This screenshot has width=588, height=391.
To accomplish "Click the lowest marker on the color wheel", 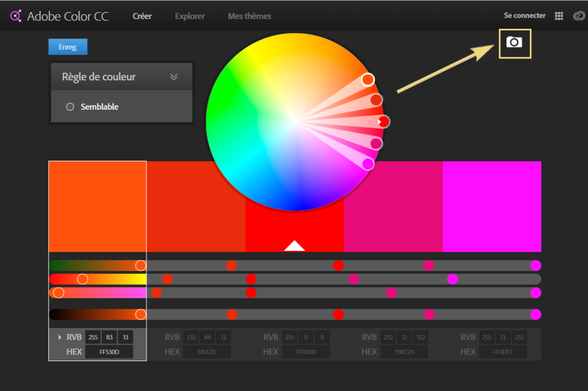I will click(x=367, y=164).
